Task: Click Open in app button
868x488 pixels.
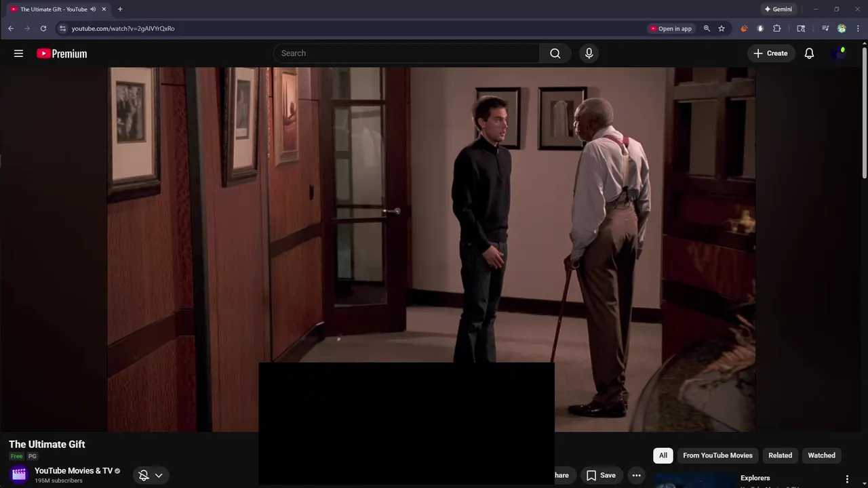Action: [x=670, y=28]
